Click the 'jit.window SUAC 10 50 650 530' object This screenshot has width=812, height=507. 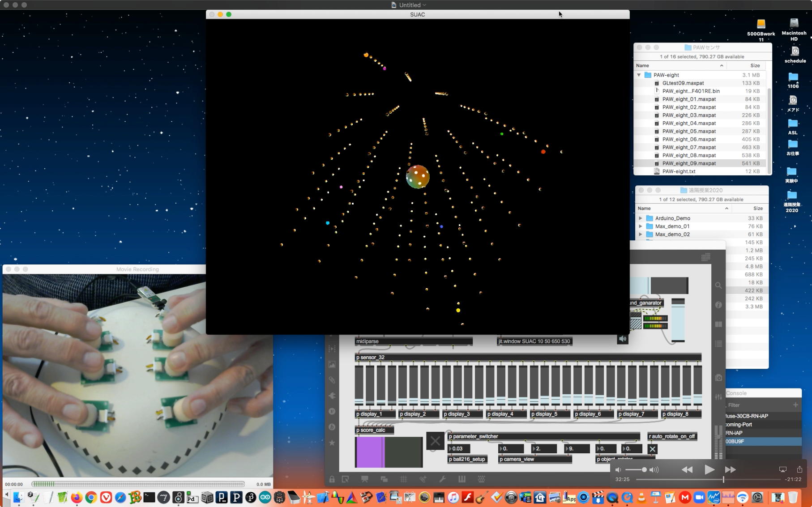click(x=534, y=341)
